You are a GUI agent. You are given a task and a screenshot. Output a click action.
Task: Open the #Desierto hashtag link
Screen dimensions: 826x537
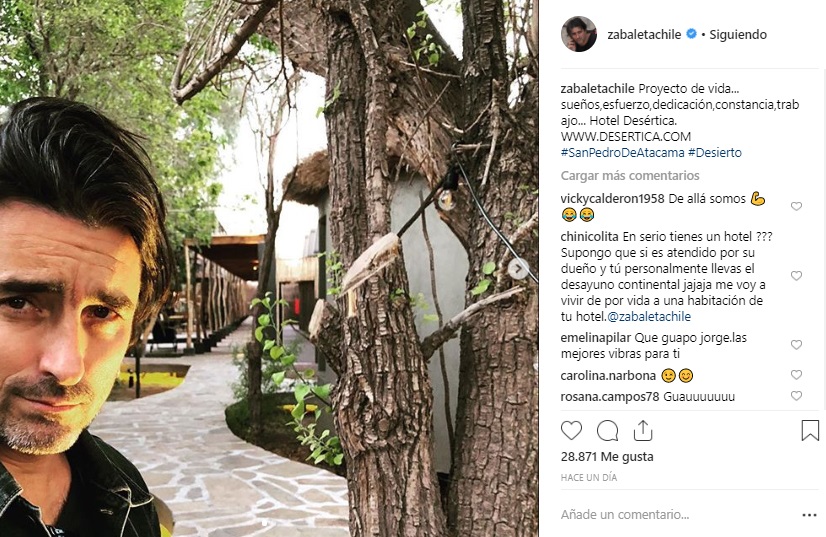(714, 153)
